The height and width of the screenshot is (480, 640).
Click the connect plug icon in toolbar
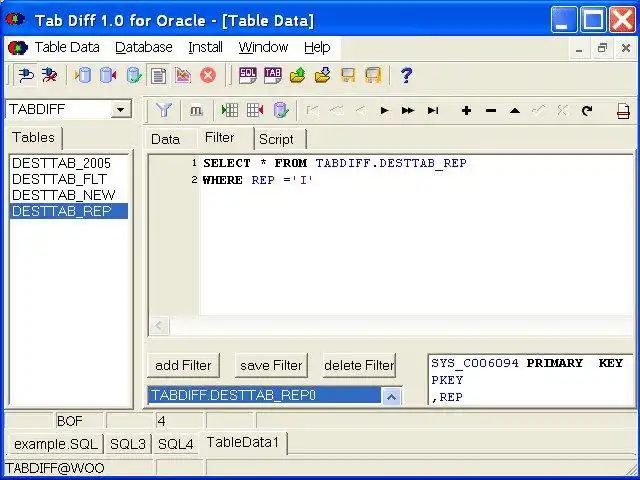click(27, 76)
